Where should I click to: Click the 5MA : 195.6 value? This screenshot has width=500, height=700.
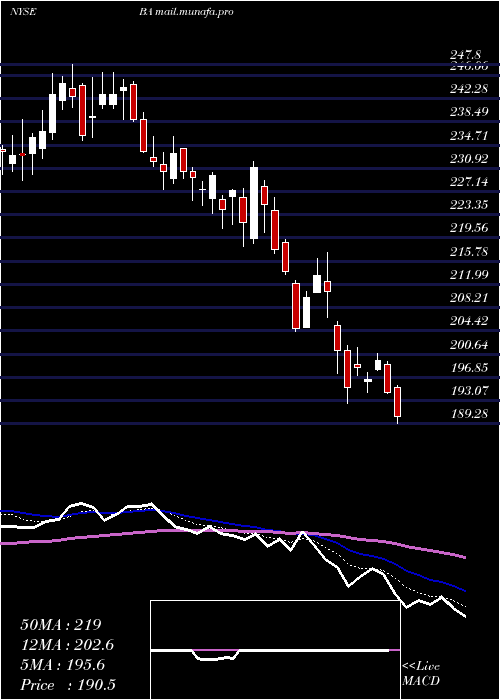pos(62,666)
